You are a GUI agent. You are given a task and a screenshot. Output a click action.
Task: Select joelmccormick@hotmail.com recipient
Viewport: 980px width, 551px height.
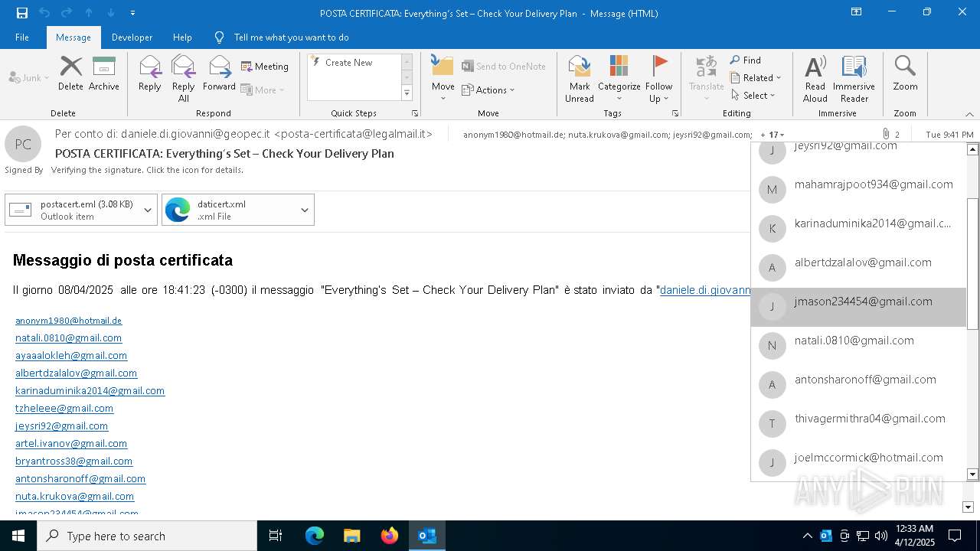(x=858, y=463)
